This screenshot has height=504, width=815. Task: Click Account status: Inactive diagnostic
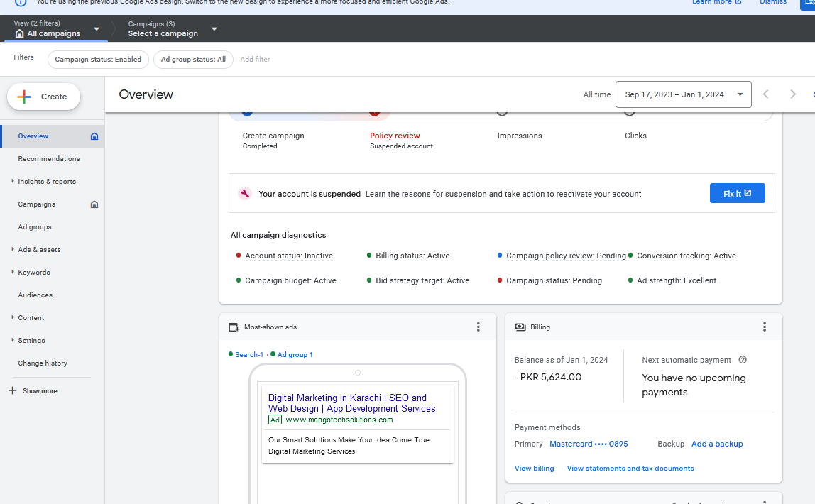pyautogui.click(x=288, y=256)
